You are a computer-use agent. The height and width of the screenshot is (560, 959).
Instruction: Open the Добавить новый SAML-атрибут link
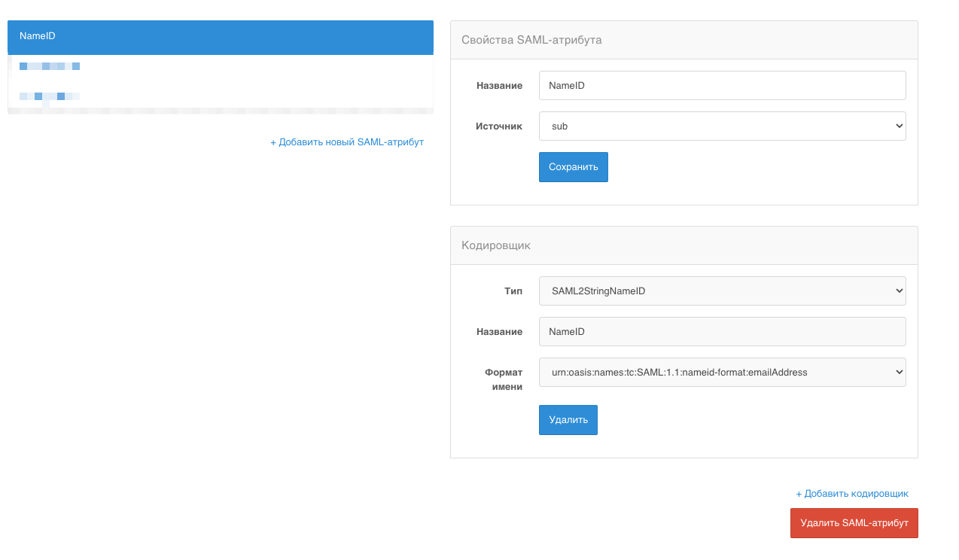[347, 142]
